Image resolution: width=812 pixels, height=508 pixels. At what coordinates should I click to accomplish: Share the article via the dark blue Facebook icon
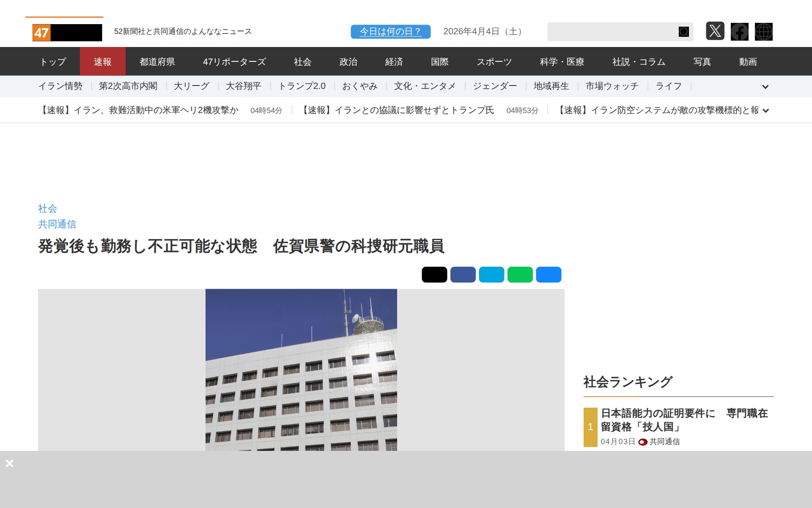[x=463, y=274]
